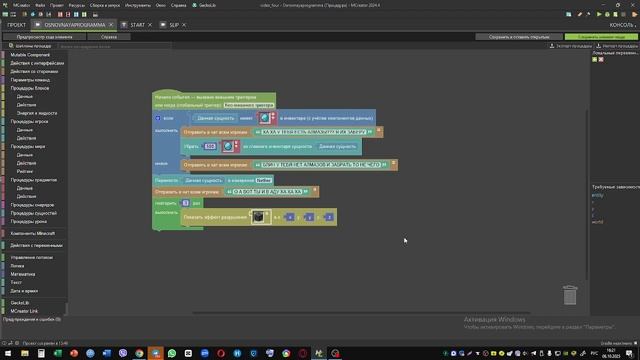The width and height of the screenshot is (640, 360).
Task: Click the element code preview button
Action: 44,37
